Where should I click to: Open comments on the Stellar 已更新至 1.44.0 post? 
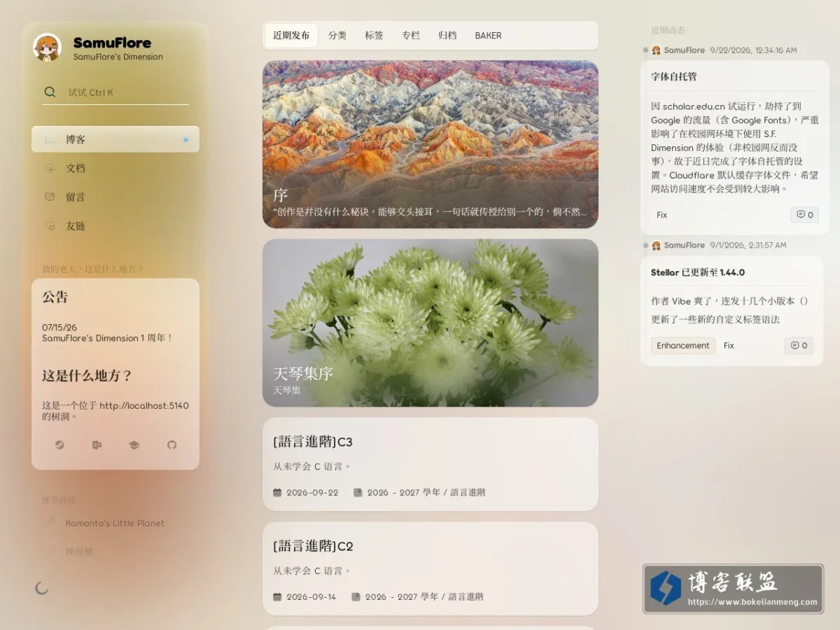[x=799, y=345]
